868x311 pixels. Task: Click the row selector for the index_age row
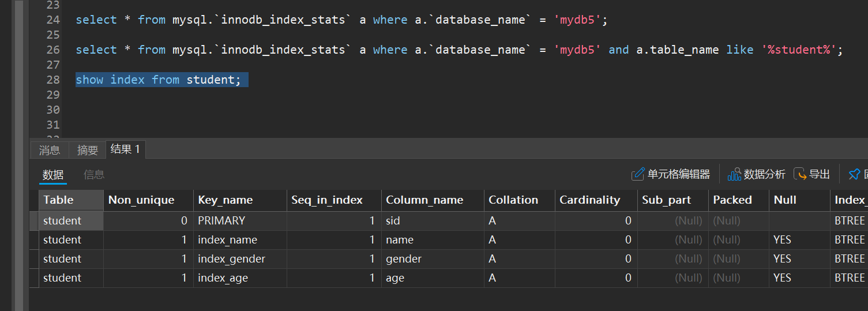tap(34, 278)
